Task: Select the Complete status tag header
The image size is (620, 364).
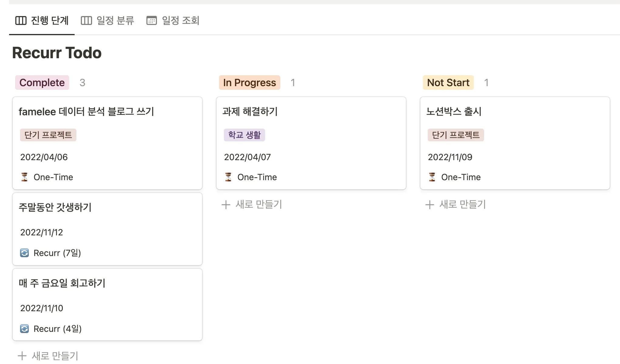Action: 42,83
